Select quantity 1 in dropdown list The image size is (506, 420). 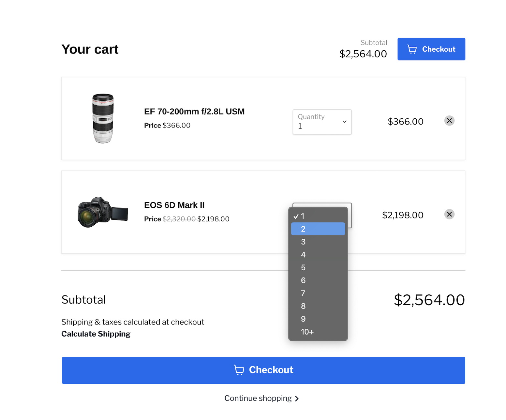[318, 216]
